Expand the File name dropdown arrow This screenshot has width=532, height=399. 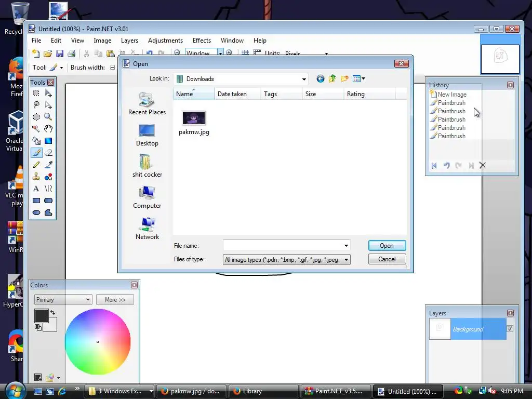(x=346, y=245)
